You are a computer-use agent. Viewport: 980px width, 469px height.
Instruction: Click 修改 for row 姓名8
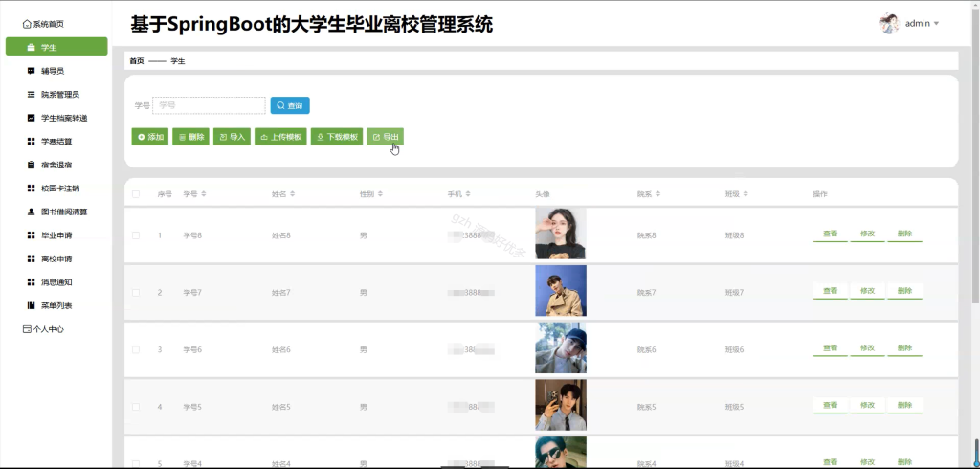tap(867, 234)
